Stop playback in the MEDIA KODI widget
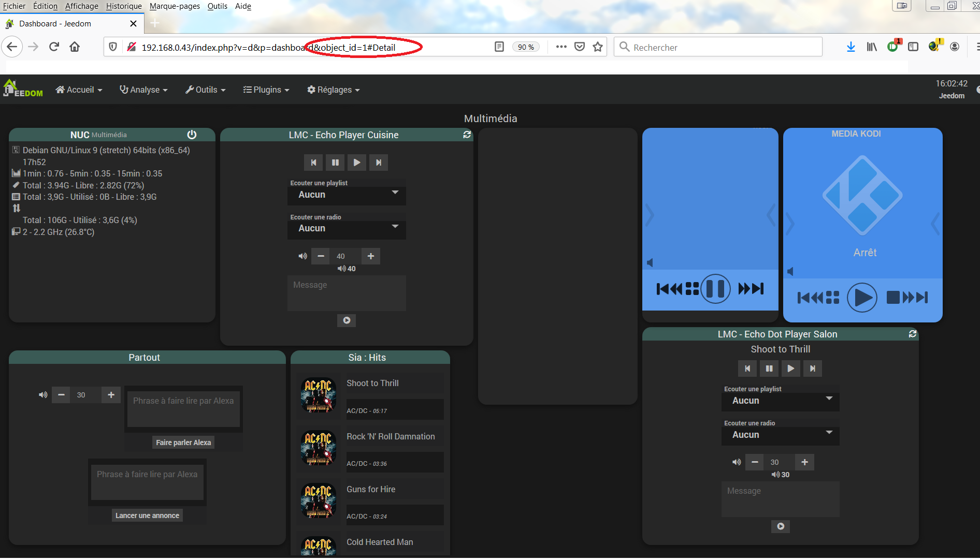The image size is (980, 560). coord(893,298)
